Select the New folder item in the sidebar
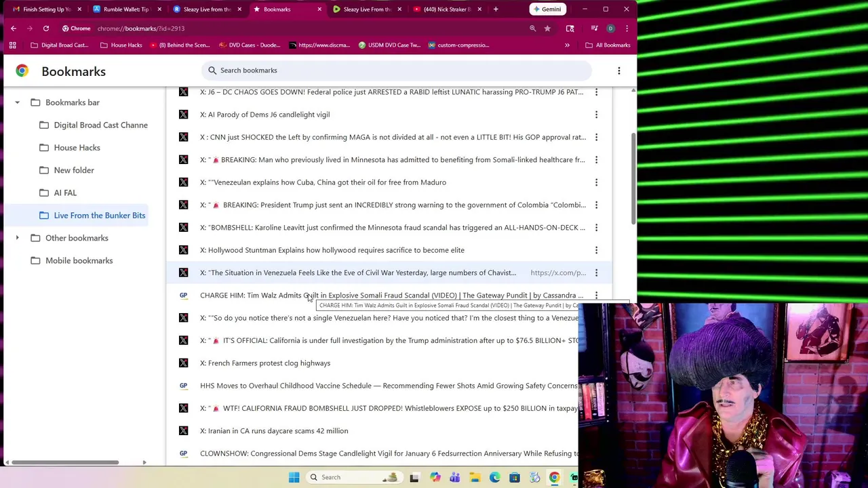The width and height of the screenshot is (868, 488). (x=66, y=170)
